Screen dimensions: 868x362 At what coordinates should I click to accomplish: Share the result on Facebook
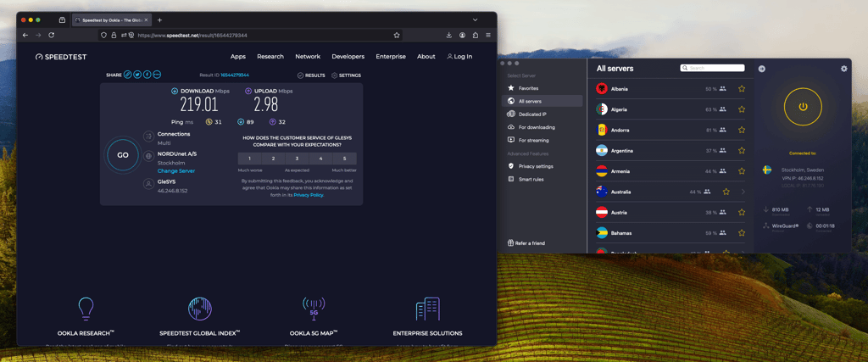(147, 75)
